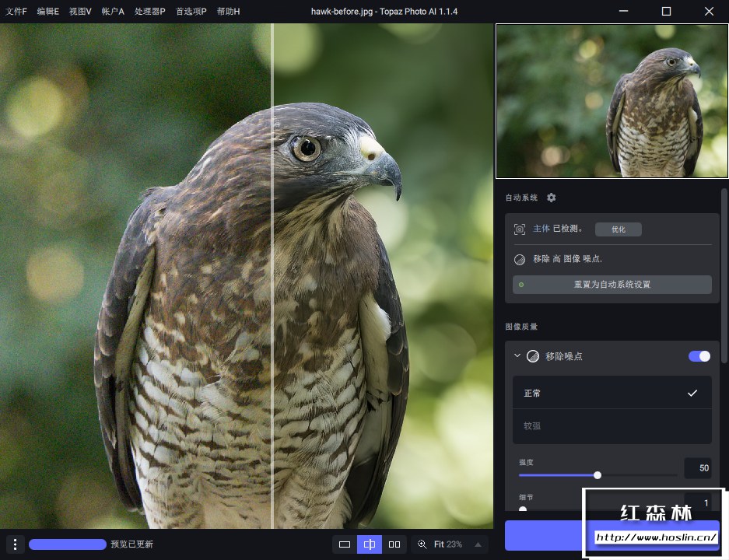Click the zoom magnifier icon
The width and height of the screenshot is (729, 560).
(x=422, y=544)
